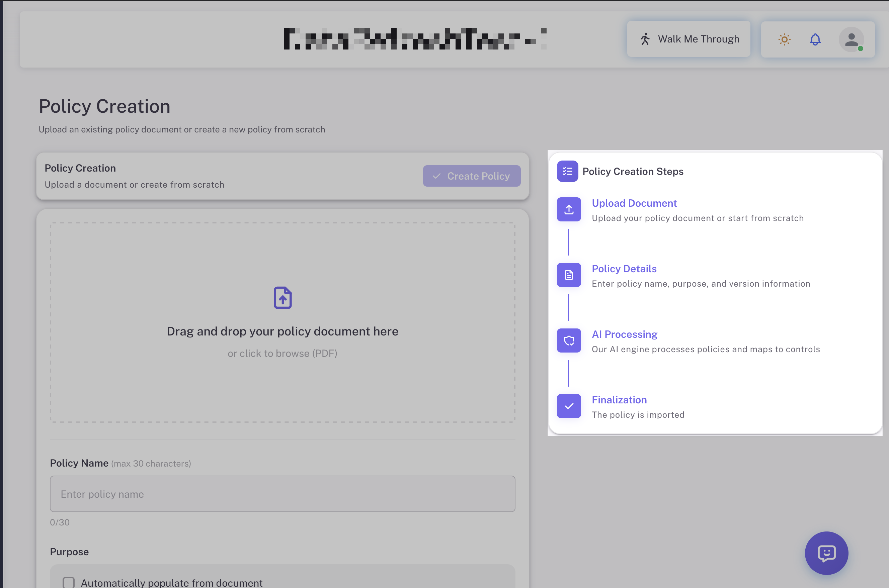
Task: Click the AI Processing shield icon
Action: (x=569, y=340)
